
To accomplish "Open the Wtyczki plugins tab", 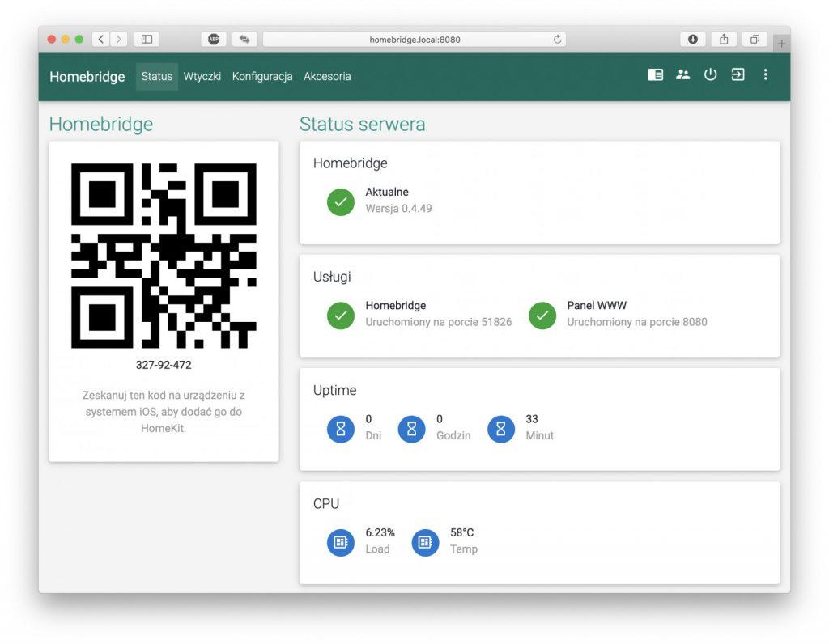I will 202,76.
